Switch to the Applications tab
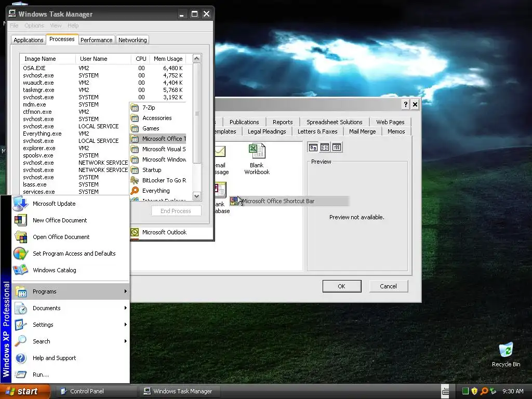The image size is (532, 399). pyautogui.click(x=29, y=40)
